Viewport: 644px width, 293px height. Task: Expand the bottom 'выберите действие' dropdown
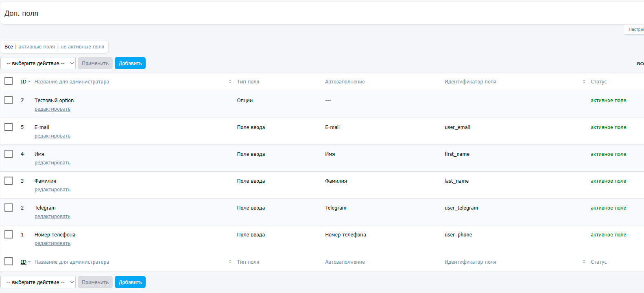[x=38, y=282]
